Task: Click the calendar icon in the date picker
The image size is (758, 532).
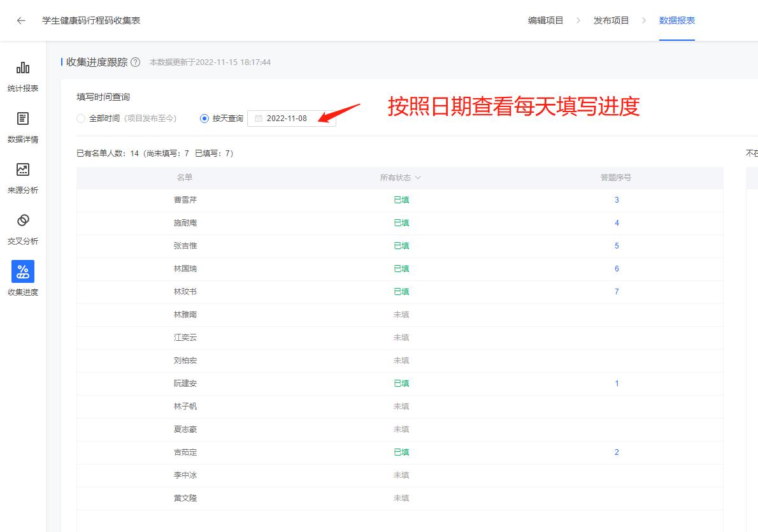Action: coord(259,118)
